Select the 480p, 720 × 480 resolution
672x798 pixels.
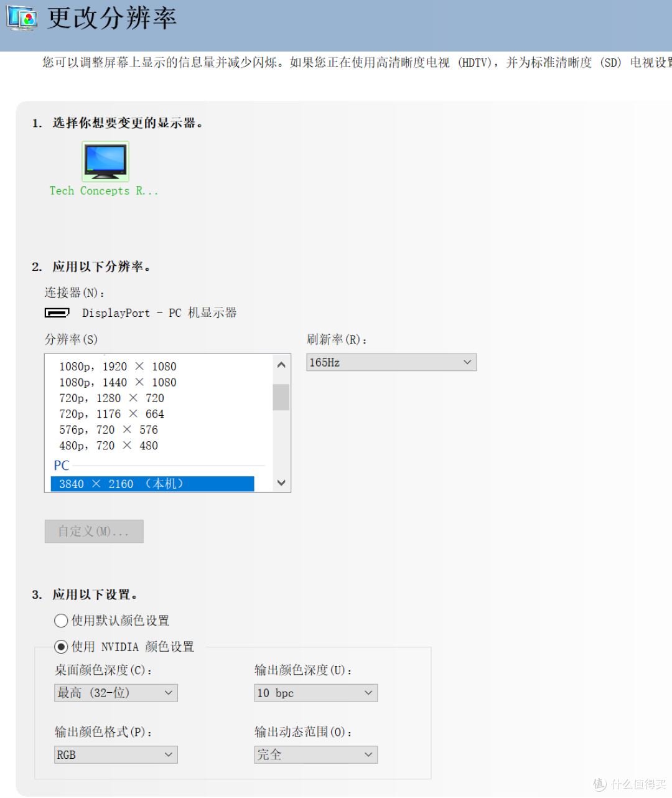click(107, 445)
